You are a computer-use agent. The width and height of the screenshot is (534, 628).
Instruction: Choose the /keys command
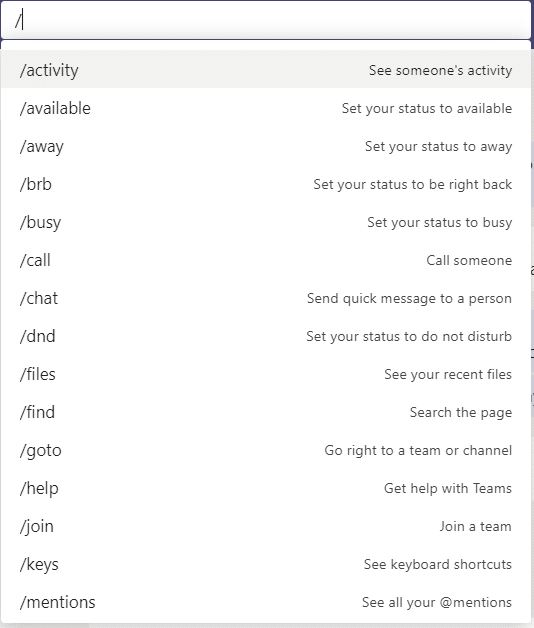266,564
